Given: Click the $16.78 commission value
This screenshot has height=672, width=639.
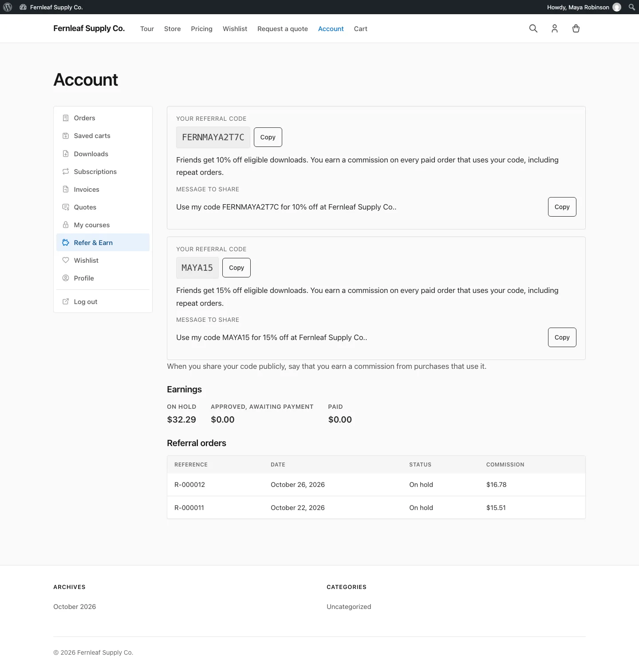Looking at the screenshot, I should [496, 485].
